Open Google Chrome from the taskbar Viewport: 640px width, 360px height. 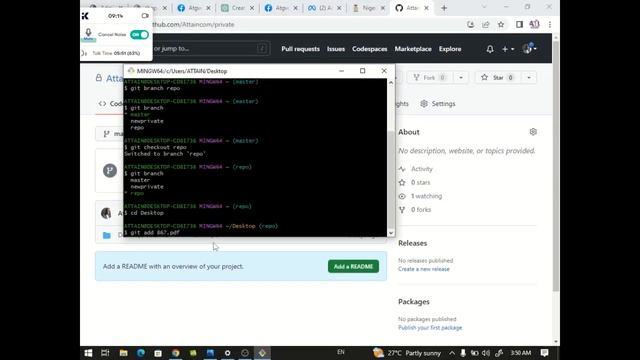pos(176,353)
